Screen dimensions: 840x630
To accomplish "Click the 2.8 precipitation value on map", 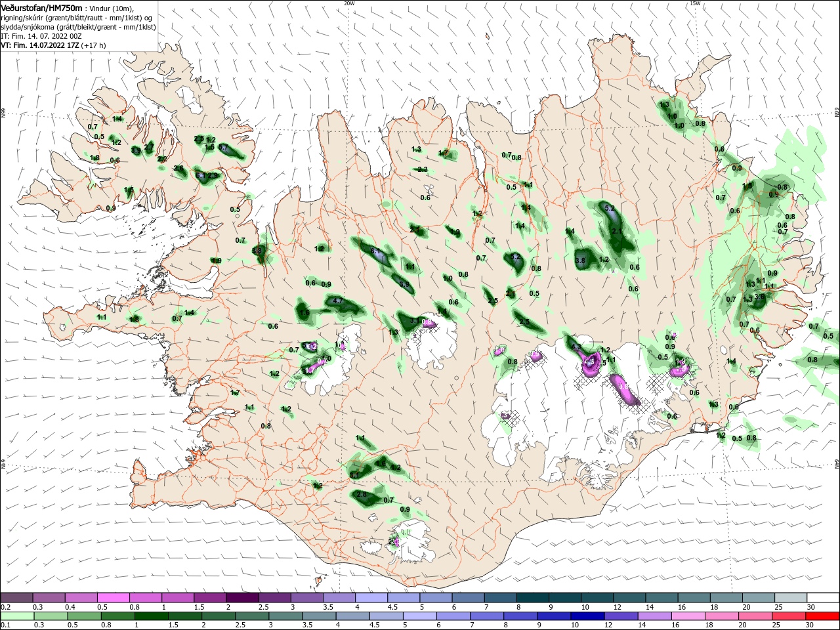I will (x=362, y=494).
